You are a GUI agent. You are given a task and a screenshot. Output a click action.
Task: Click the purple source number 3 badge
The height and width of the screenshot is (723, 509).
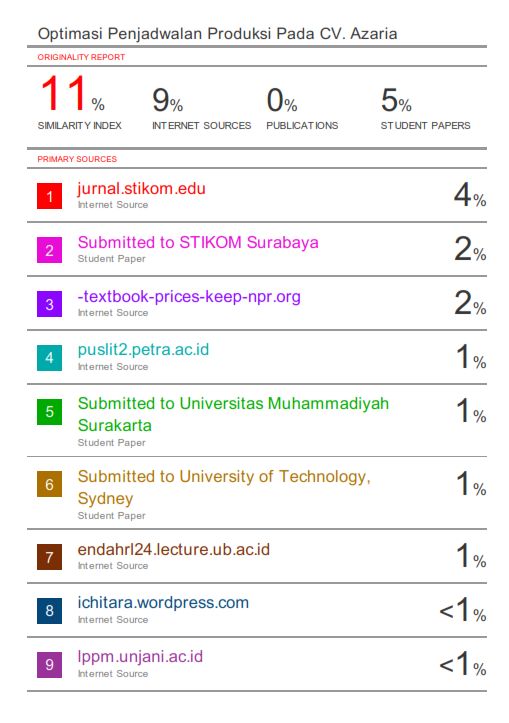tap(49, 304)
